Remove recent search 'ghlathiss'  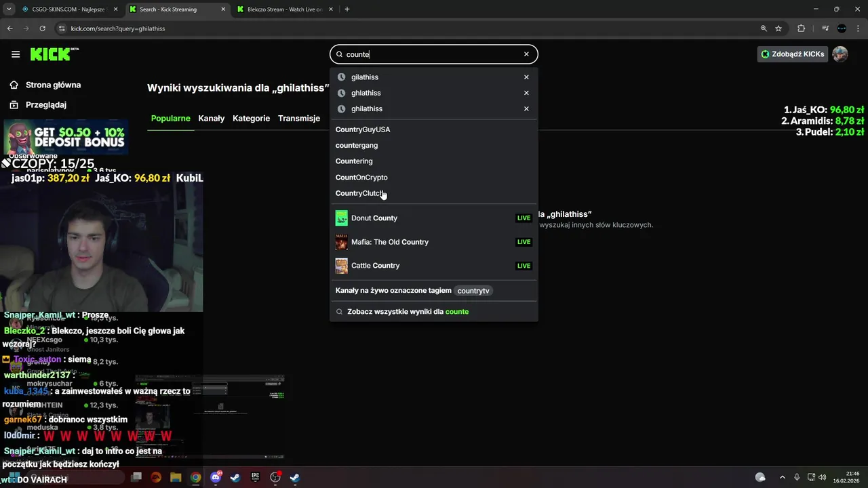click(526, 93)
